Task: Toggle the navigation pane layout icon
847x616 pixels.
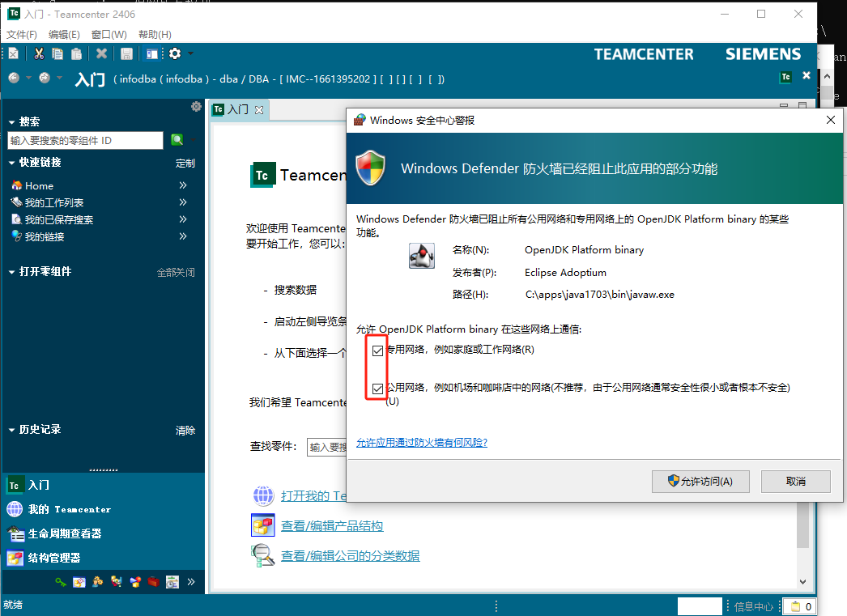Action: click(151, 53)
